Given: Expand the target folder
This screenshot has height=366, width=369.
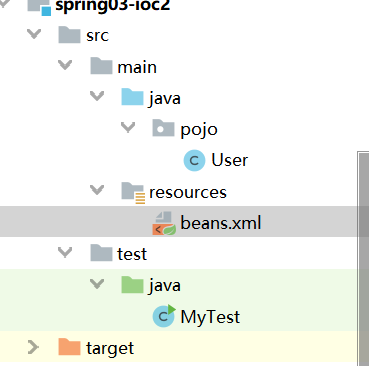Looking at the screenshot, I should tap(33, 347).
